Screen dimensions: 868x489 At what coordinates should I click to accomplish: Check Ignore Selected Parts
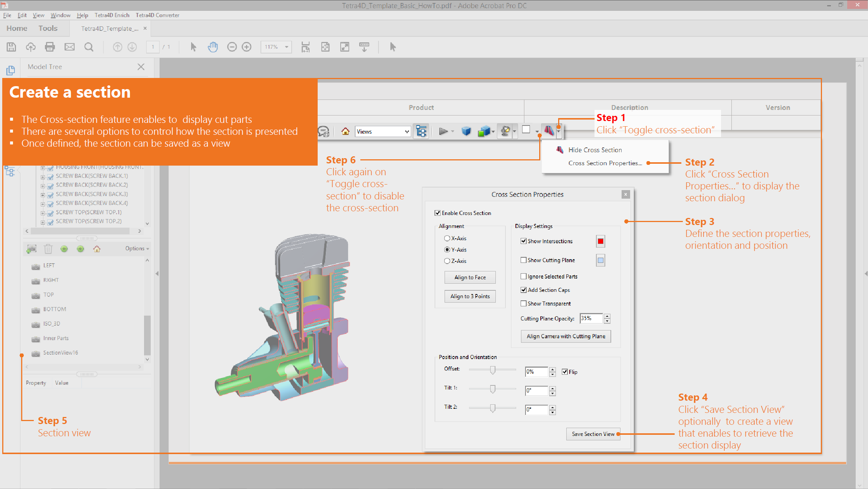(524, 277)
